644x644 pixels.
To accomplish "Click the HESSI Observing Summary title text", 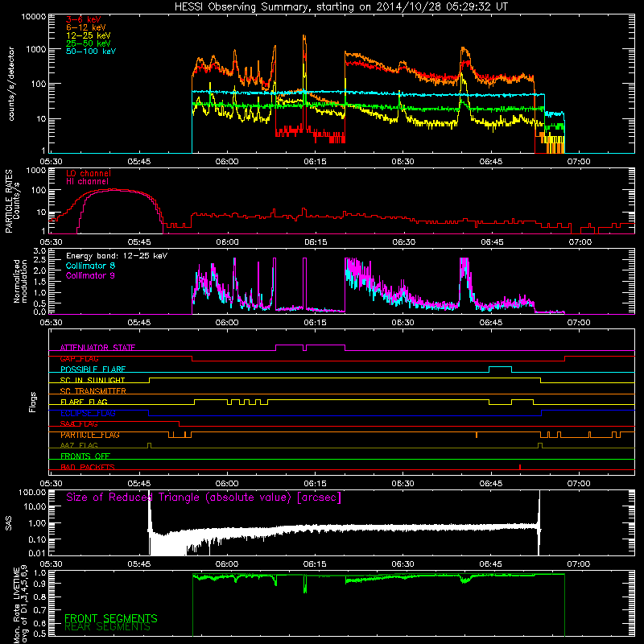I will tap(341, 6).
